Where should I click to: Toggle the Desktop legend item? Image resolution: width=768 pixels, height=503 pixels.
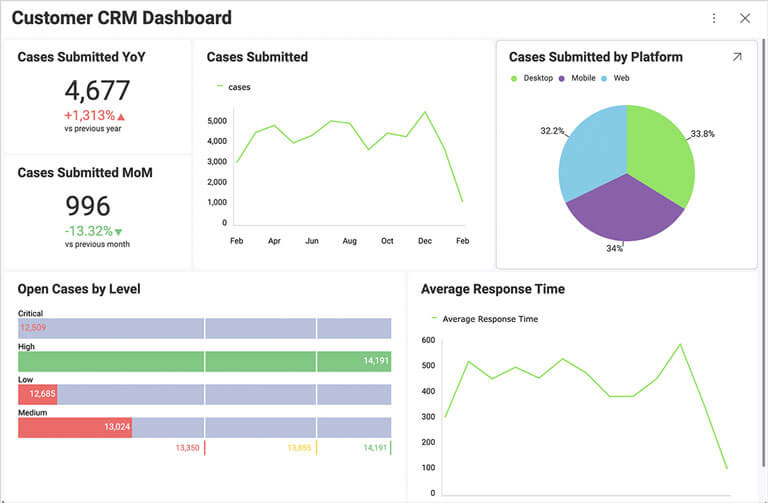coord(531,78)
